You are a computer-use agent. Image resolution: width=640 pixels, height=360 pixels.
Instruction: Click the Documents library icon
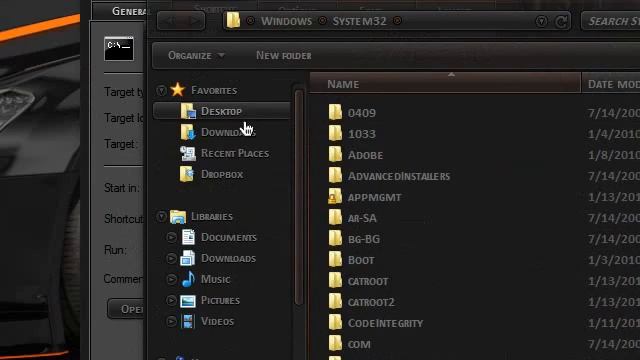click(x=188, y=237)
